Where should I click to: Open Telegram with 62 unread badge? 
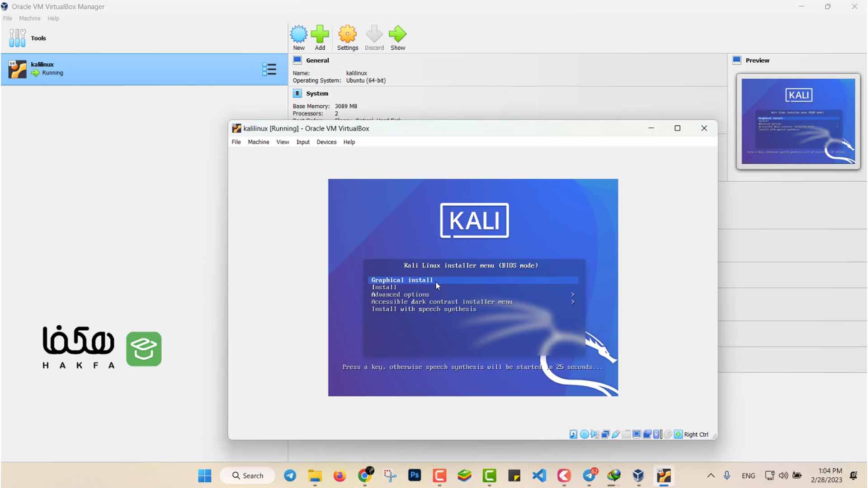point(590,475)
